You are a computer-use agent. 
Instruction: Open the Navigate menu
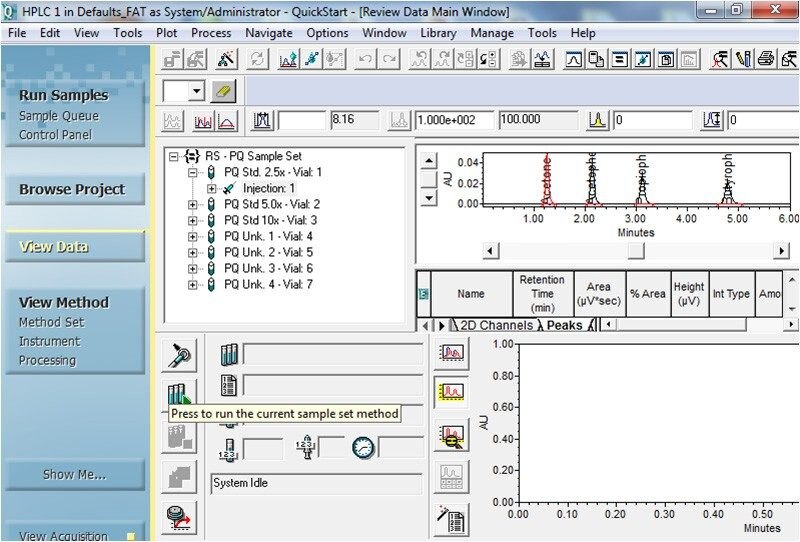coord(269,33)
